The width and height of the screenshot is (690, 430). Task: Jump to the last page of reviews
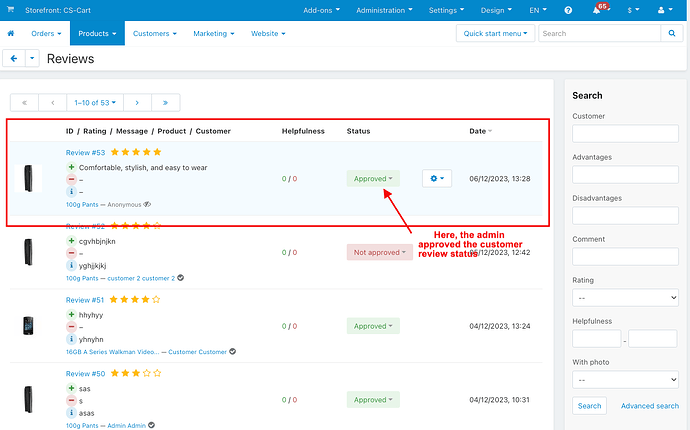click(166, 102)
